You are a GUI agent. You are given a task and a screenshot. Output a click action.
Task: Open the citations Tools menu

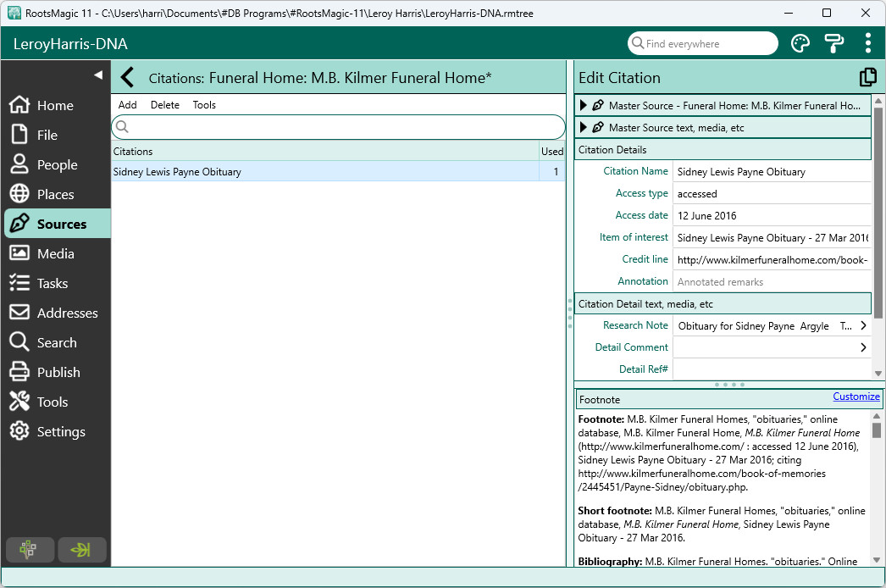(x=204, y=104)
